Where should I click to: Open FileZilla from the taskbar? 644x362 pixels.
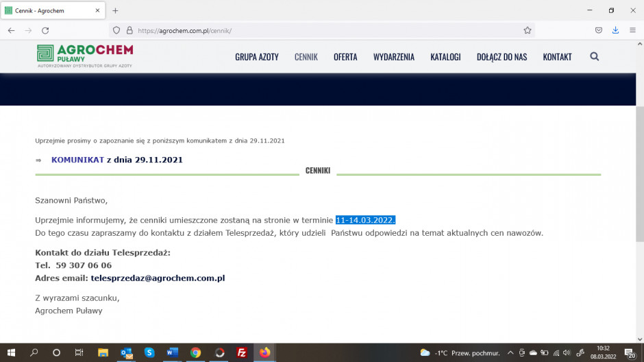[x=241, y=352]
